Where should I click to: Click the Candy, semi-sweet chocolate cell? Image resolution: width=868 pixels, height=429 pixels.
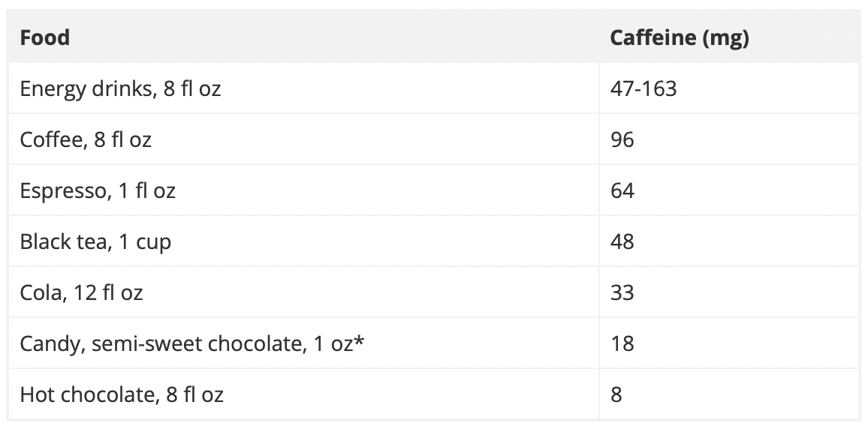pyautogui.click(x=303, y=343)
